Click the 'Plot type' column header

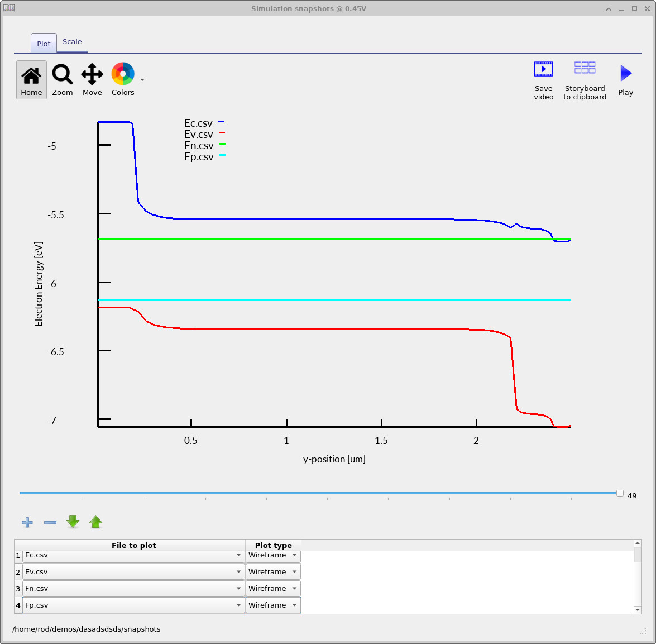coord(273,545)
